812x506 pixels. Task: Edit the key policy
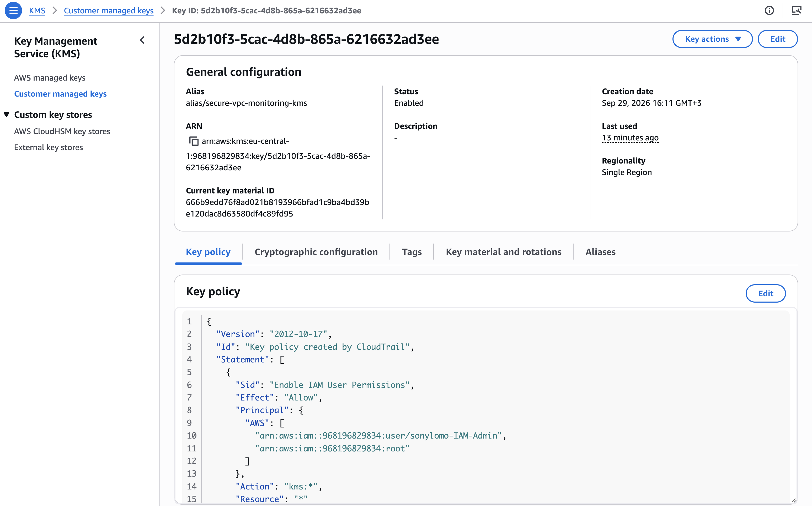coord(765,293)
